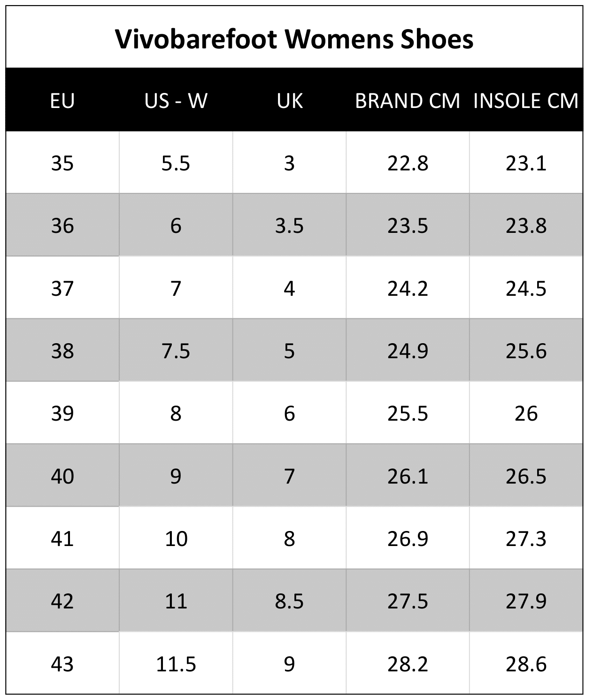Select brand length 22.8 cell
The height and width of the screenshot is (700, 593).
(x=408, y=162)
